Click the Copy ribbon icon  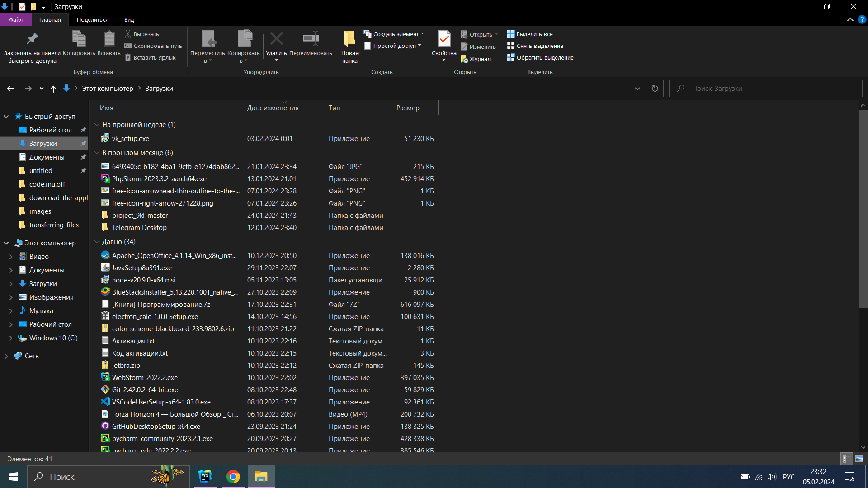pyautogui.click(x=79, y=39)
